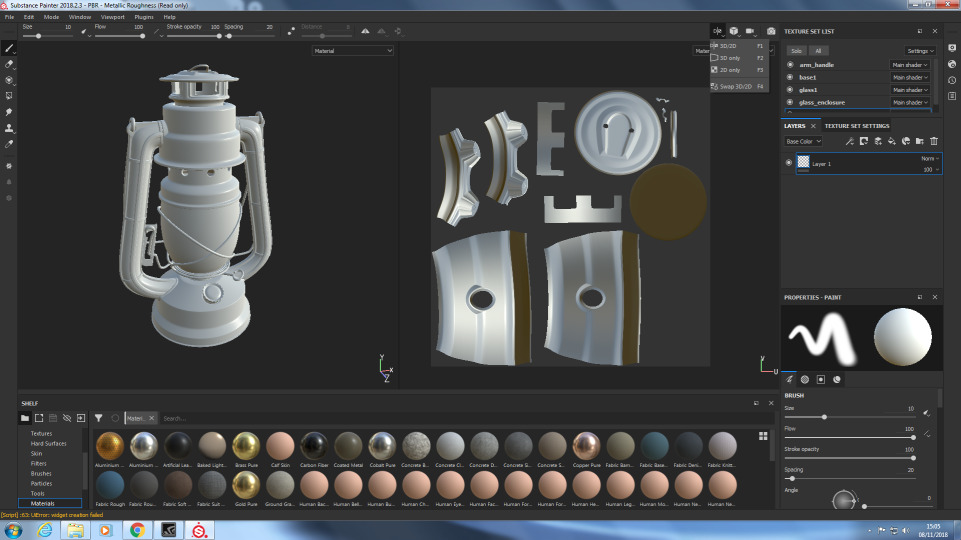Remove the Materi... filter tag

tap(151, 418)
